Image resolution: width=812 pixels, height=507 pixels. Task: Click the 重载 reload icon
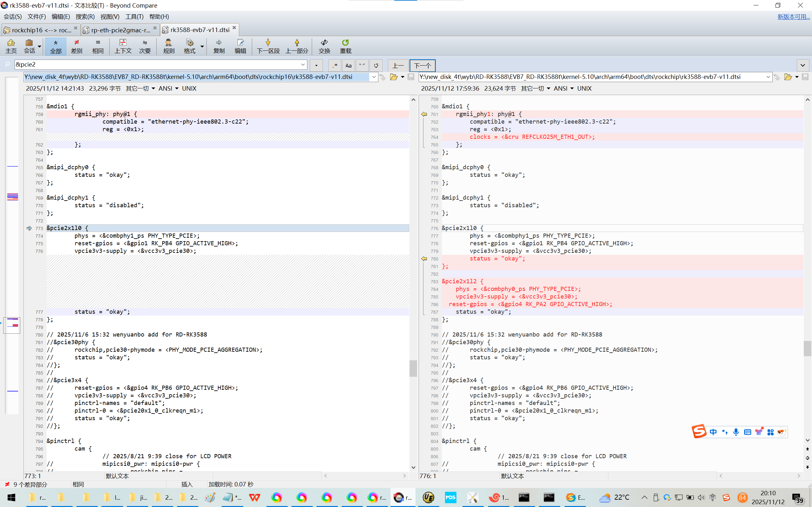click(x=345, y=46)
